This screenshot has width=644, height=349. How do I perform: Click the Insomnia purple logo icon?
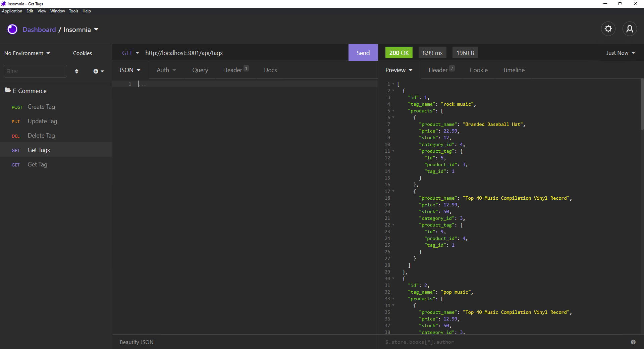[12, 29]
